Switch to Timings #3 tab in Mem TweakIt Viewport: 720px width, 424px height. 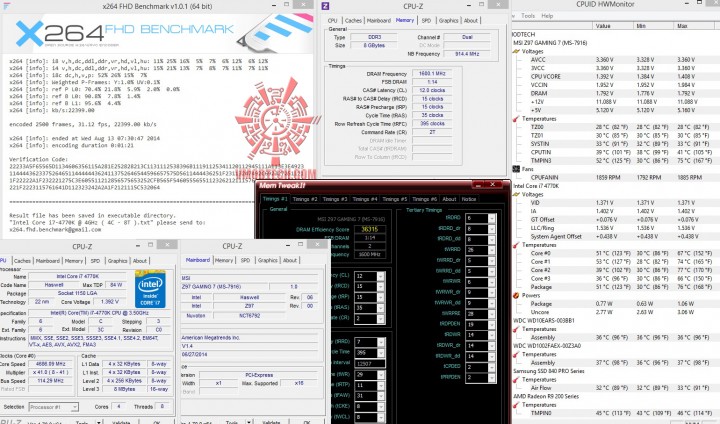click(335, 199)
